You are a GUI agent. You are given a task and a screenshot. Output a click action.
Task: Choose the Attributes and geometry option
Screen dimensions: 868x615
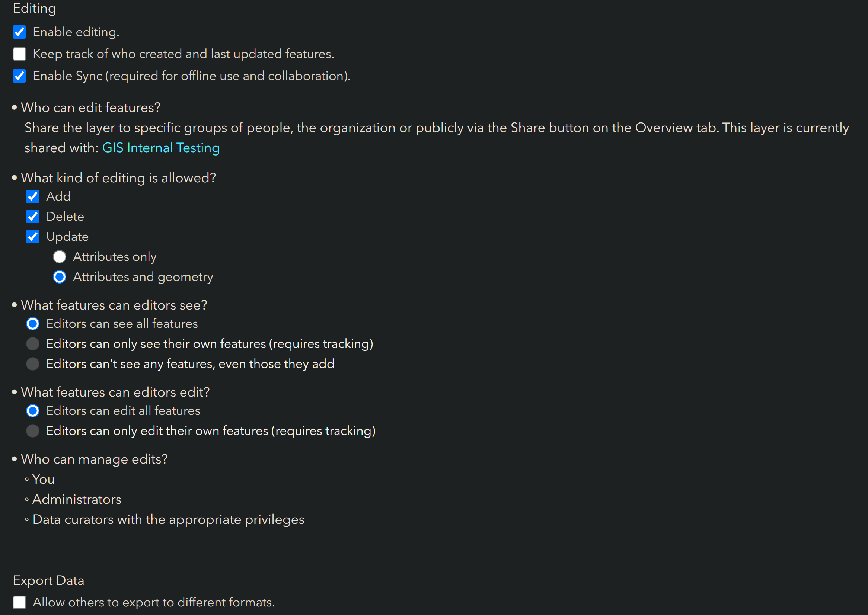[x=60, y=277]
